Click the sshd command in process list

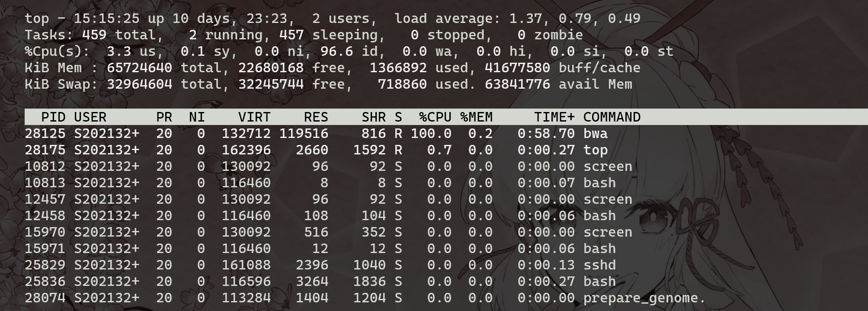[599, 265]
